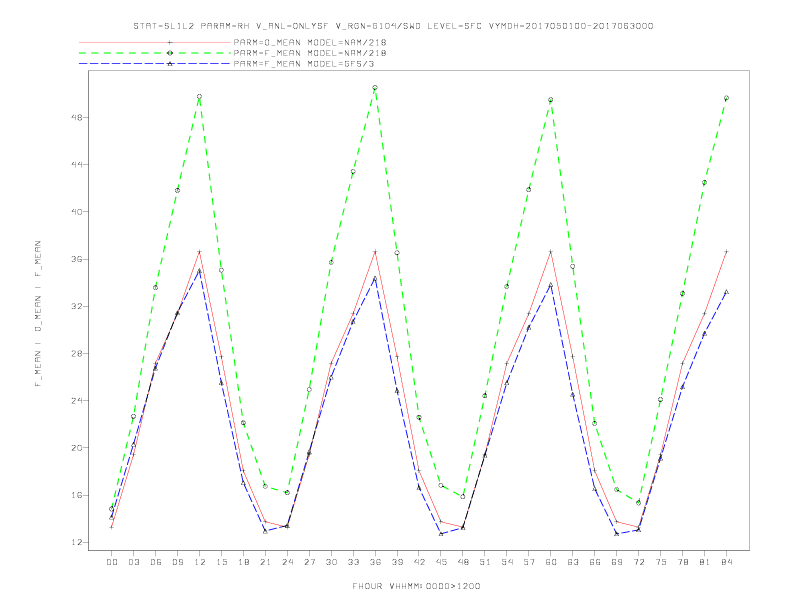Click x-axis forecast hour label 42
Viewport: 792px width, 612px height.
[x=419, y=562]
